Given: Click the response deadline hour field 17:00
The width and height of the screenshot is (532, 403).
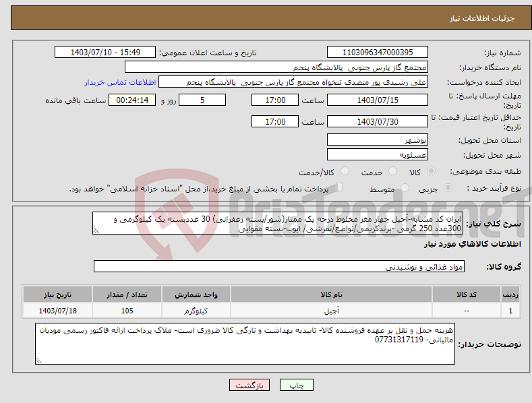Looking at the screenshot, I should click(x=275, y=100).
